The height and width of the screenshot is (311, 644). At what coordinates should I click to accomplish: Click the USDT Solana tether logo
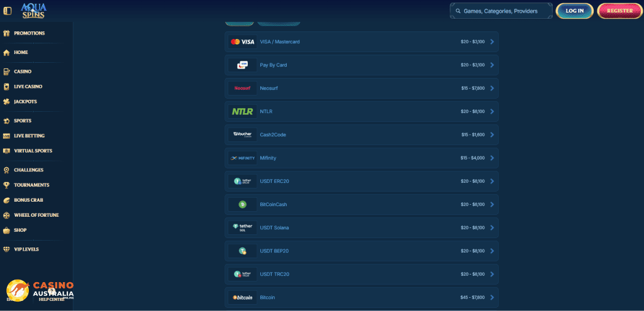click(x=243, y=227)
